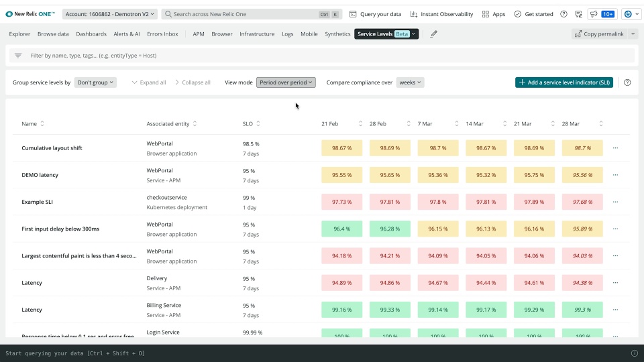
Task: Sort by SLO column
Action: (258, 123)
